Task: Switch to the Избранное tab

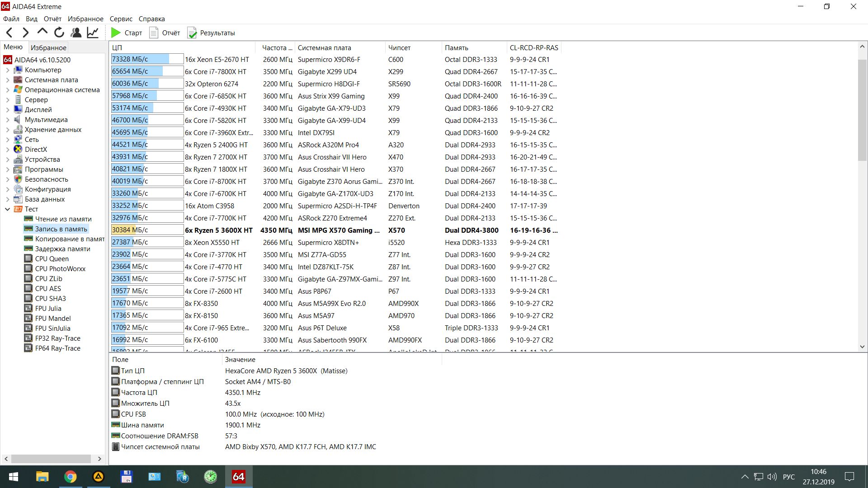Action: pos(48,47)
